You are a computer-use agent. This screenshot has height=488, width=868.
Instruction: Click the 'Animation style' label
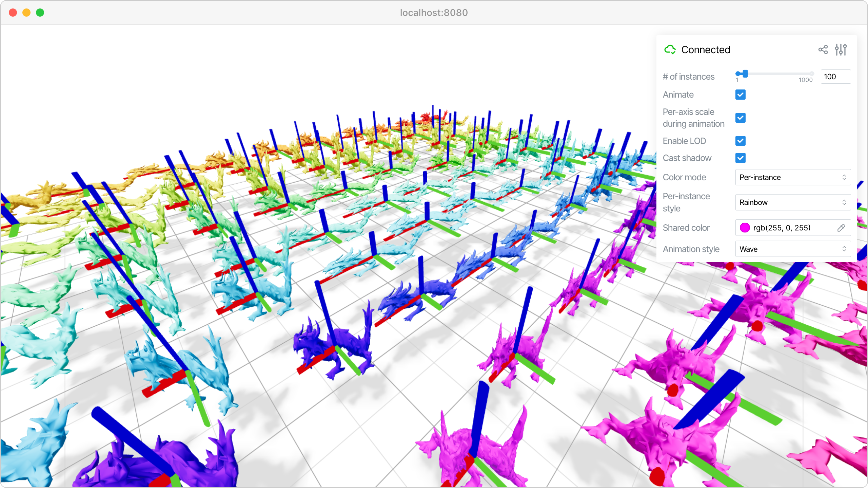coord(691,249)
